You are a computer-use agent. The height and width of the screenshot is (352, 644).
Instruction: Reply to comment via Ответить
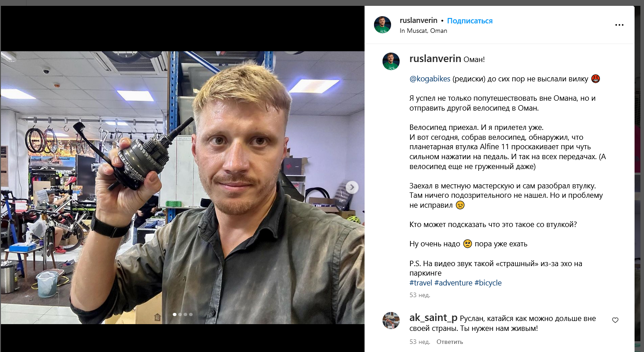450,342
